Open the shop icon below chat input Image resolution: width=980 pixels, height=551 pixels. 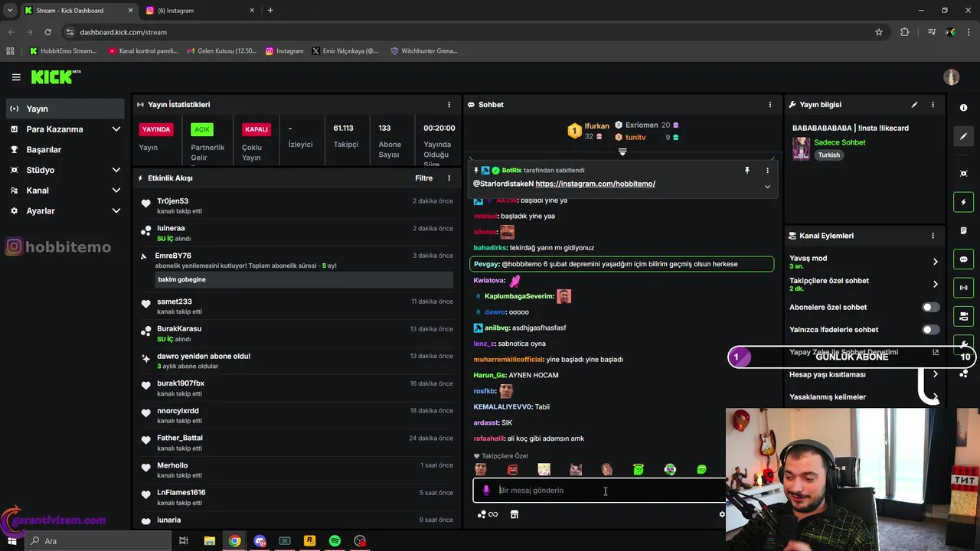[514, 514]
